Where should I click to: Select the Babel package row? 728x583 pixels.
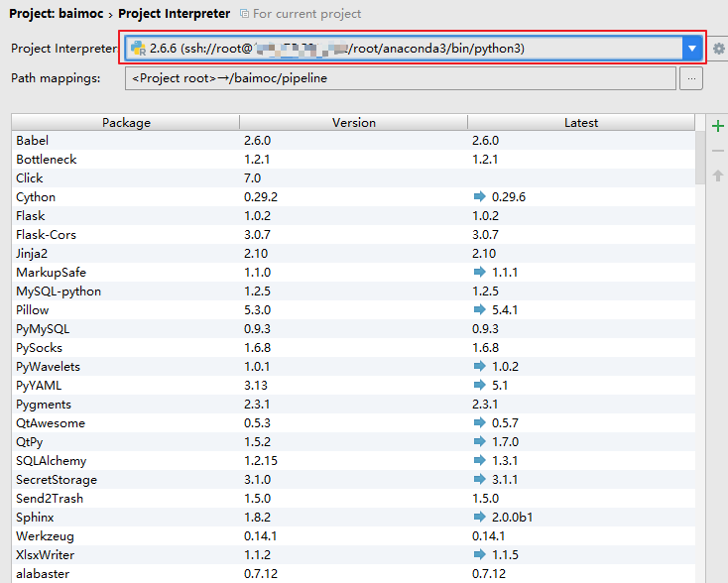coord(353,140)
